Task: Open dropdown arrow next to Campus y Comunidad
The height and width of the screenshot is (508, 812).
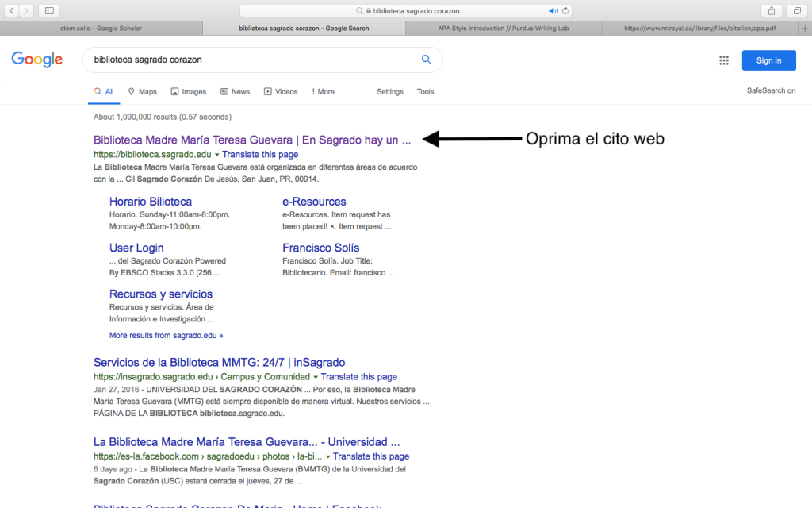Action: click(316, 377)
